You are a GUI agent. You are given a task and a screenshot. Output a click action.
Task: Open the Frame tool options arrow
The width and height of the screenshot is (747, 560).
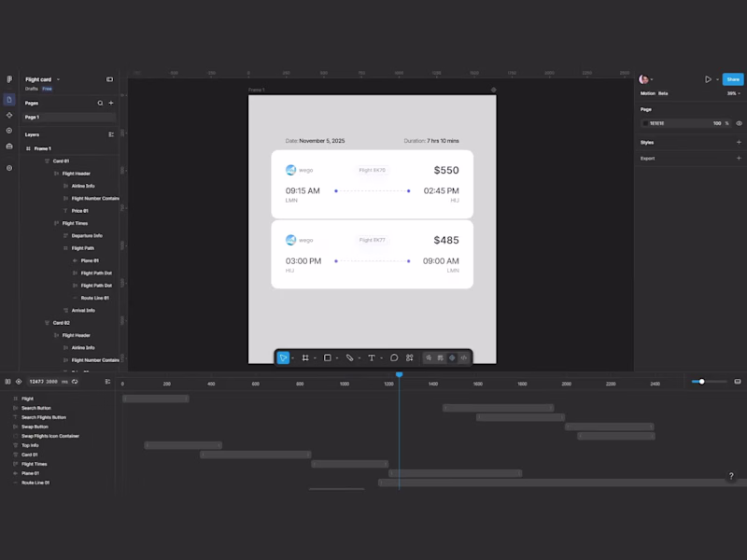315,358
